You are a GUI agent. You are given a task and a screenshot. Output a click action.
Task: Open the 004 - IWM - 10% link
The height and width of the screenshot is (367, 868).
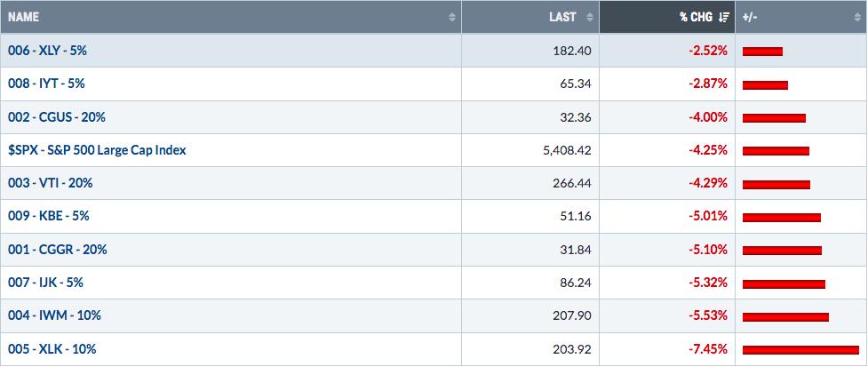[x=54, y=315]
